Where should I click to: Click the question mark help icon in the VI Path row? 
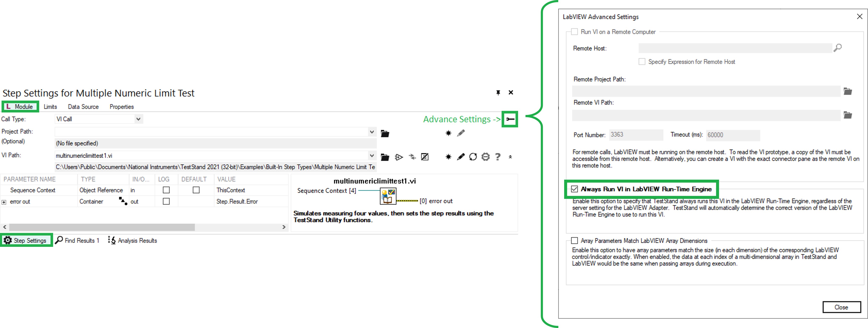point(498,157)
